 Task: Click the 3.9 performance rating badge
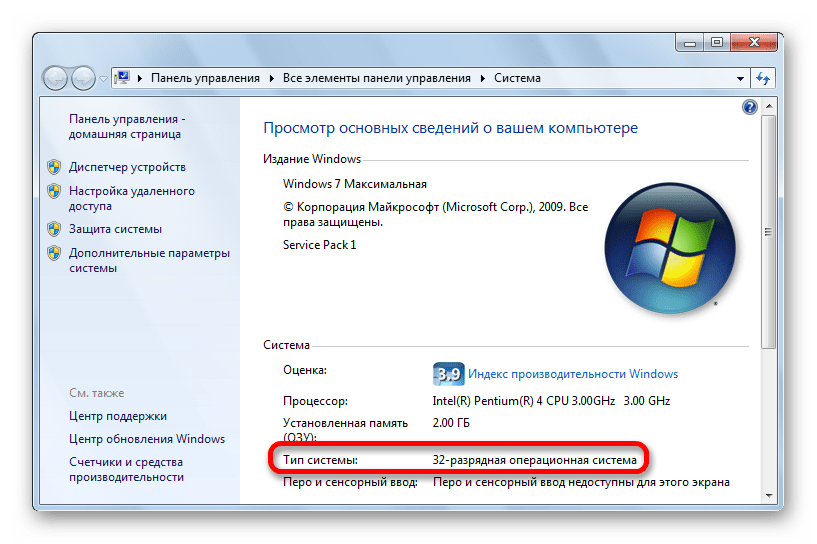pos(448,374)
